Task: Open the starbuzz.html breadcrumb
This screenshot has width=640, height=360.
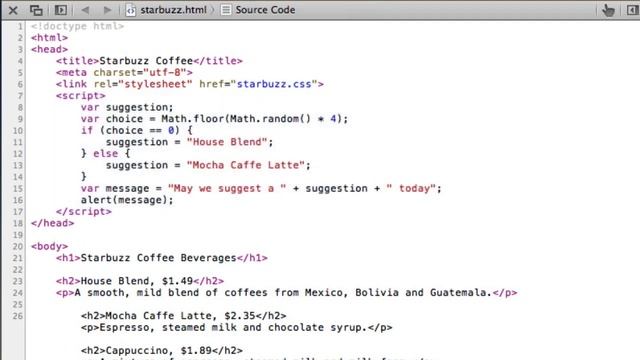Action: tap(173, 10)
